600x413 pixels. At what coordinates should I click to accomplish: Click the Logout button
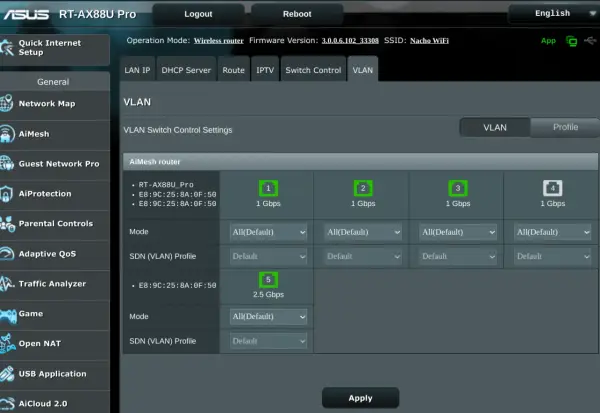198,14
